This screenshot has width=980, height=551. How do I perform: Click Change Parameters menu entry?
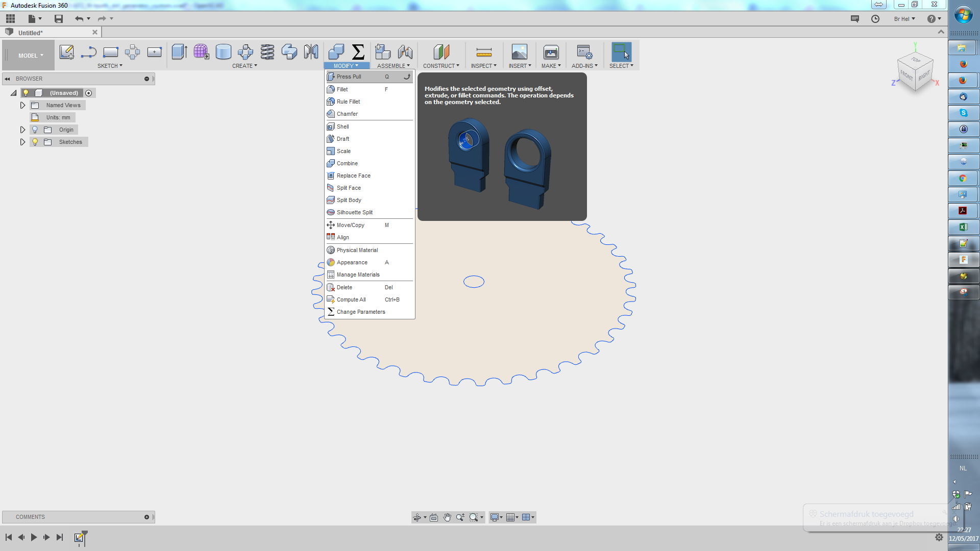tap(360, 312)
